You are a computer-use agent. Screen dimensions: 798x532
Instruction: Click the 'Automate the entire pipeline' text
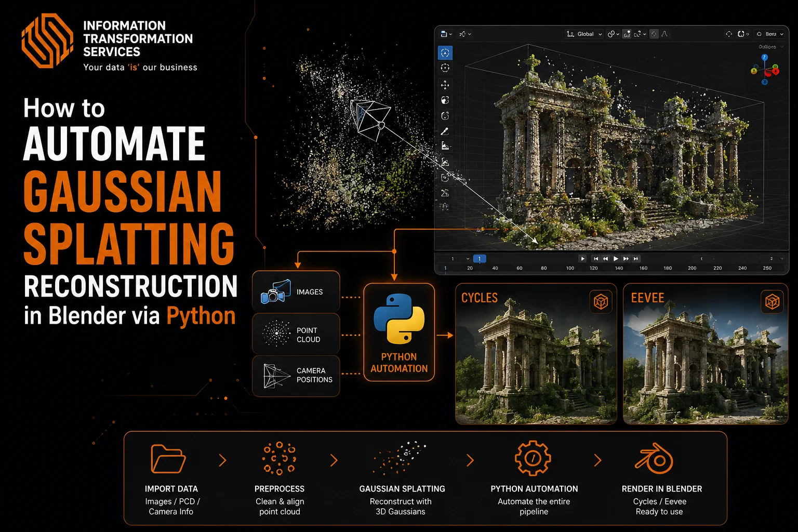534,507
